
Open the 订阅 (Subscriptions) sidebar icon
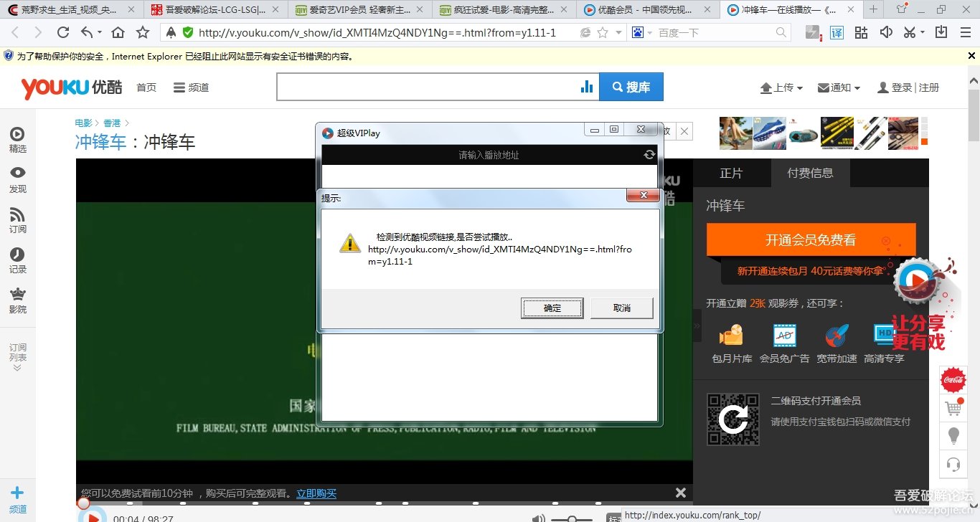tap(16, 221)
